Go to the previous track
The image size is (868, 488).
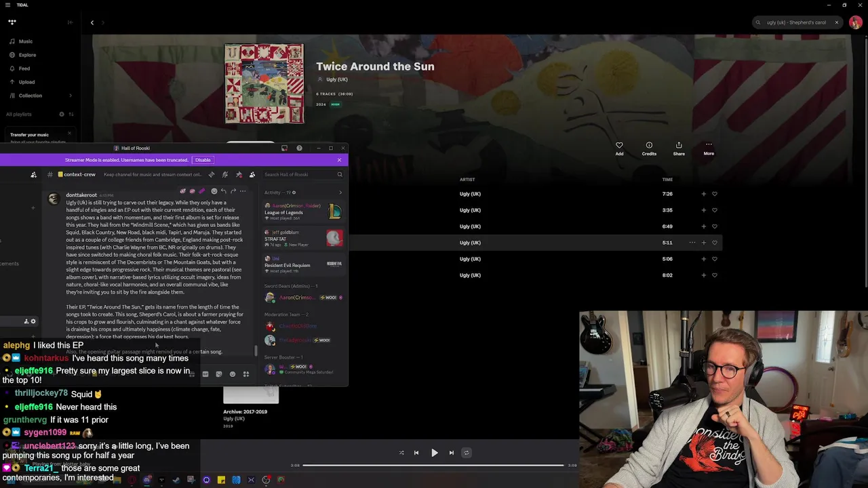tap(416, 453)
